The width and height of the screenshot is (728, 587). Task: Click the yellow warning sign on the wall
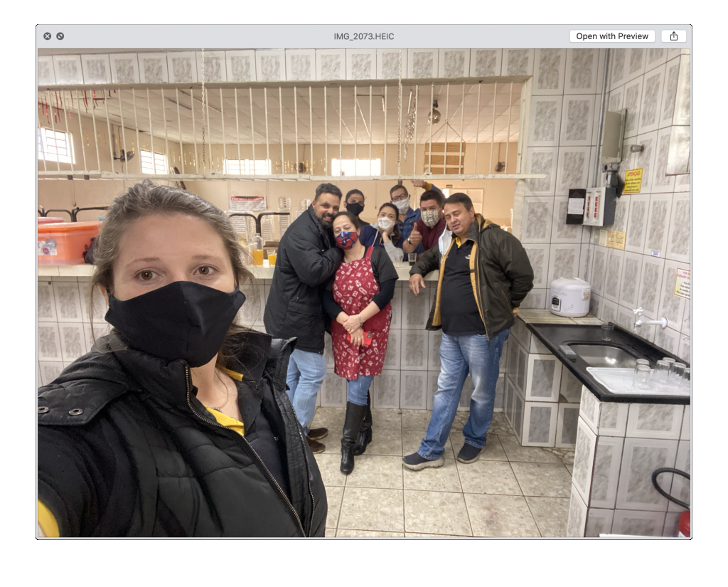[x=633, y=181]
